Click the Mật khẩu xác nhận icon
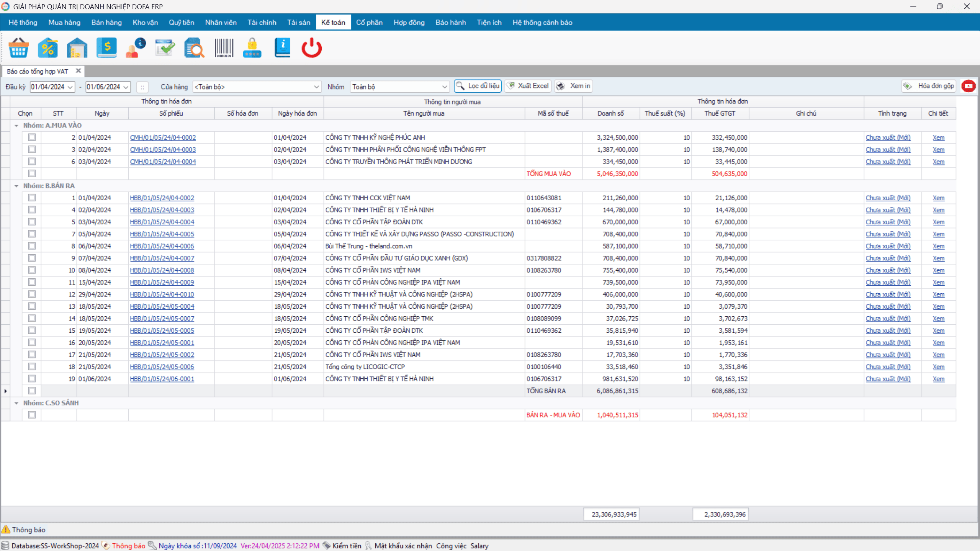Viewport: 980px width, 551px height. point(368,546)
